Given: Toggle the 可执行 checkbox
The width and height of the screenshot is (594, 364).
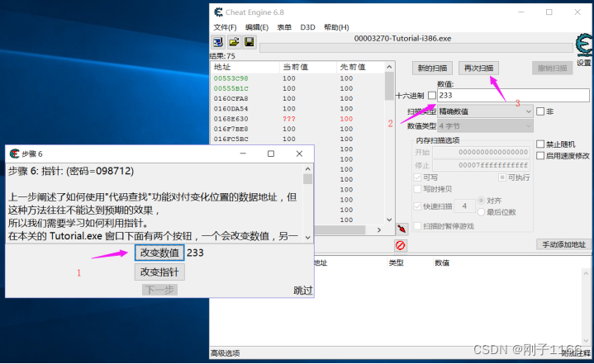Looking at the screenshot, I should 502,177.
